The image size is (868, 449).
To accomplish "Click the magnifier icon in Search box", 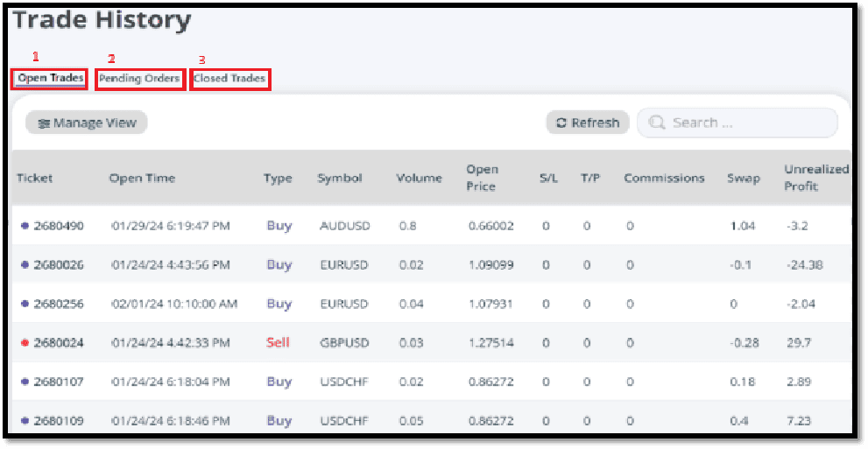I will (x=657, y=123).
